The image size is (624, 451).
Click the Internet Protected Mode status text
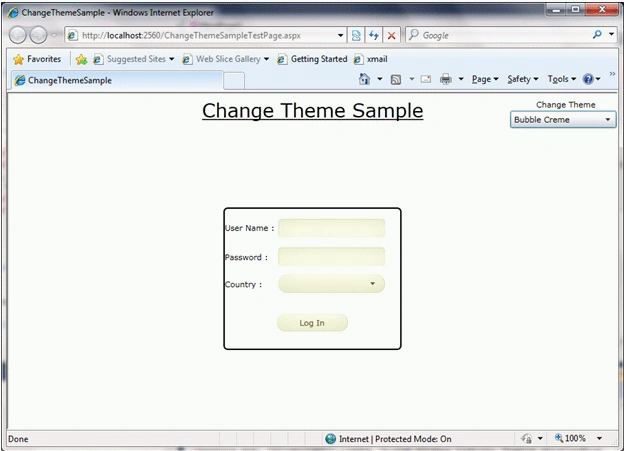(395, 439)
